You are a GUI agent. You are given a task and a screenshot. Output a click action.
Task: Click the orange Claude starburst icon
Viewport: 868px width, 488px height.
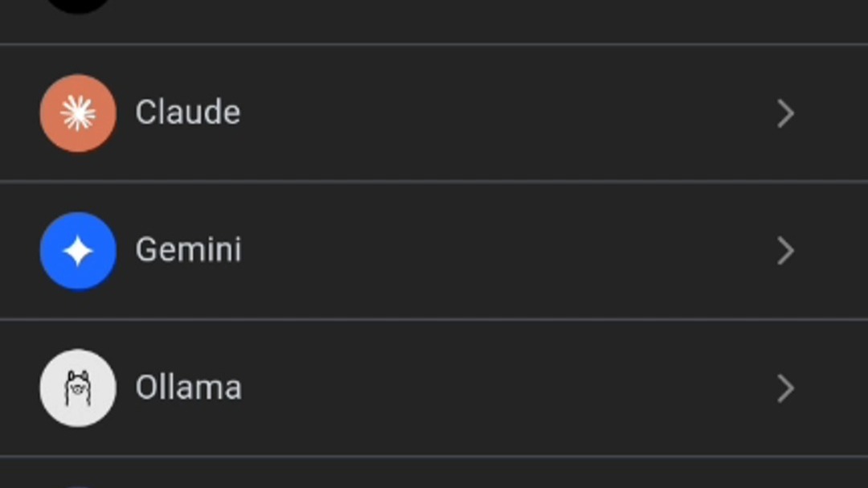pyautogui.click(x=78, y=113)
